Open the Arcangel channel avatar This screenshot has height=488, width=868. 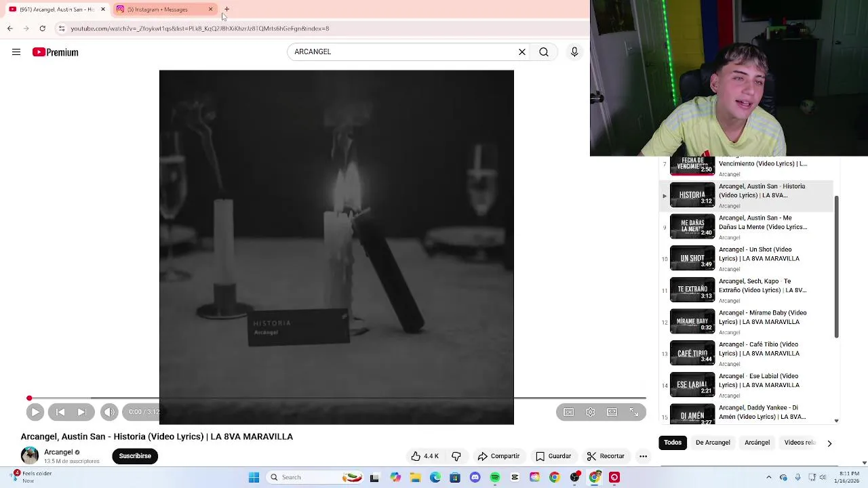click(30, 456)
